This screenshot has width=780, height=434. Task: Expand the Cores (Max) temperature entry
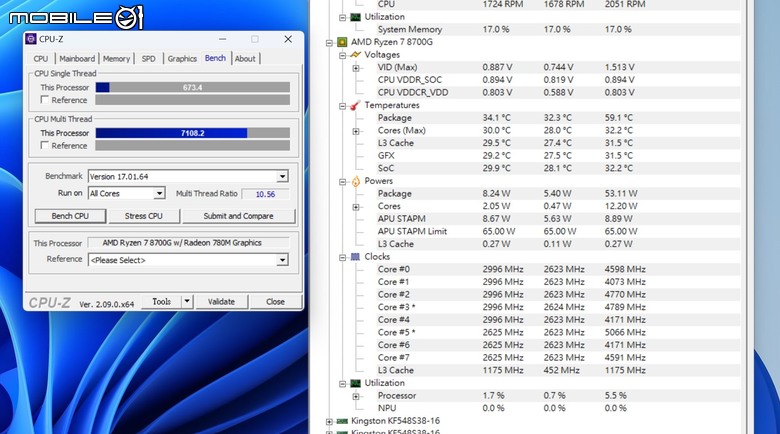tap(356, 131)
